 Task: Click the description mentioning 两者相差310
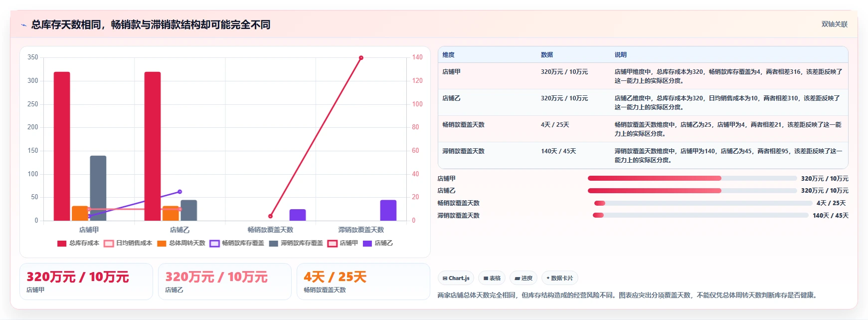(x=727, y=103)
